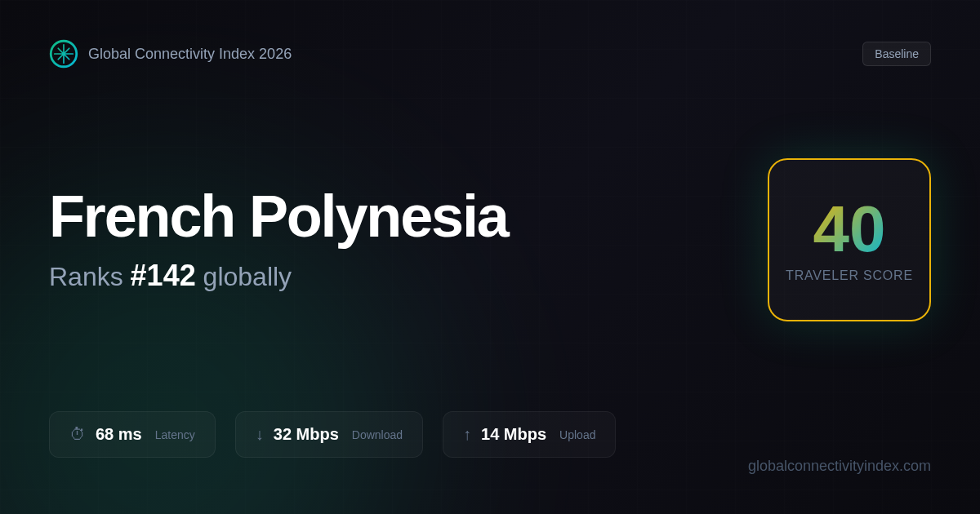Select the word "globally" in the subtitle
This screenshot has width=980, height=514.
click(247, 277)
